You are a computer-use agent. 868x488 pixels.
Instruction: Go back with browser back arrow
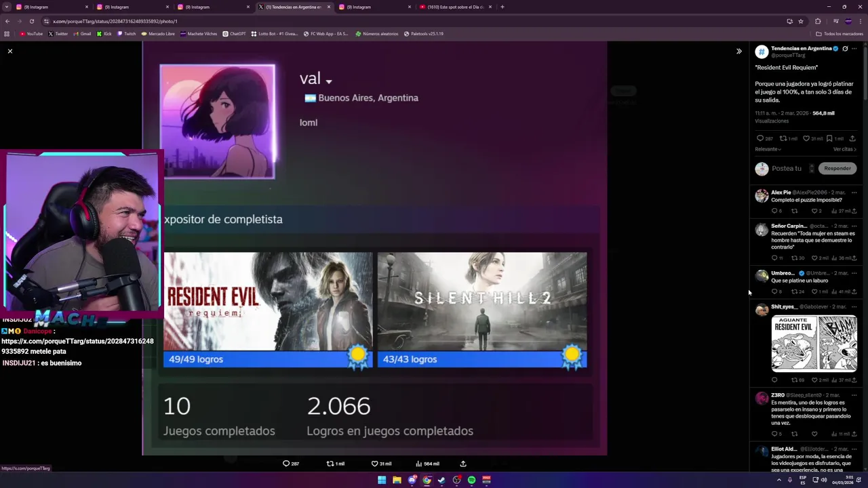[x=7, y=21]
